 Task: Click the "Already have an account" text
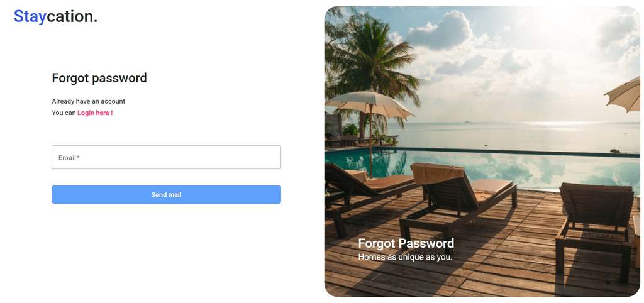88,101
